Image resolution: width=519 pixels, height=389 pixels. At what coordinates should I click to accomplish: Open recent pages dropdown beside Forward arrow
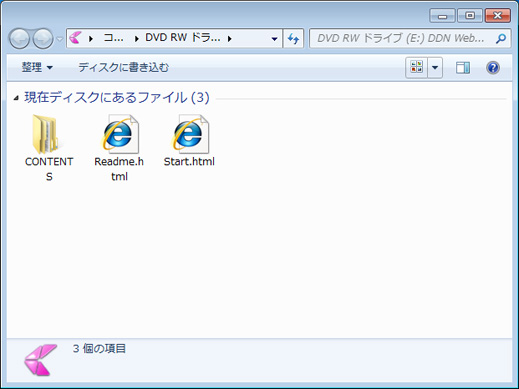pos(59,39)
